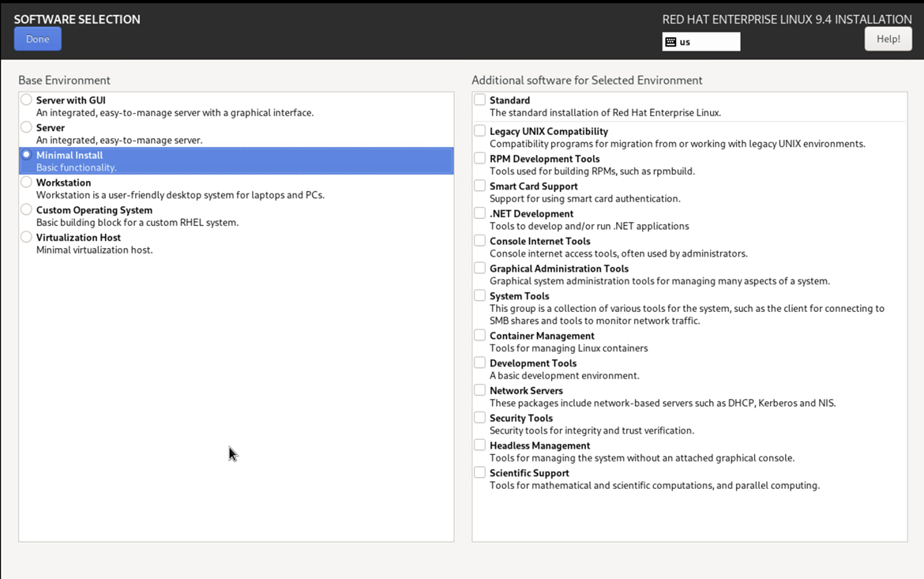Click 'Security tools for integrity and trust verification.'
This screenshot has height=579, width=924.
[592, 430]
